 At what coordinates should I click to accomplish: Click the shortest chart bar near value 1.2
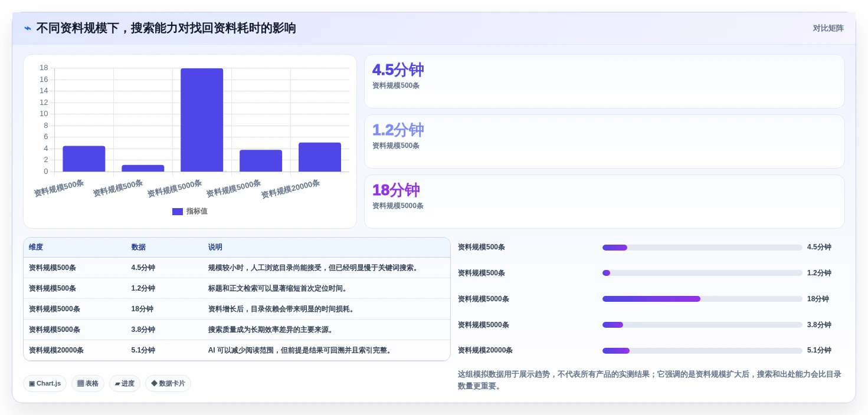143,168
